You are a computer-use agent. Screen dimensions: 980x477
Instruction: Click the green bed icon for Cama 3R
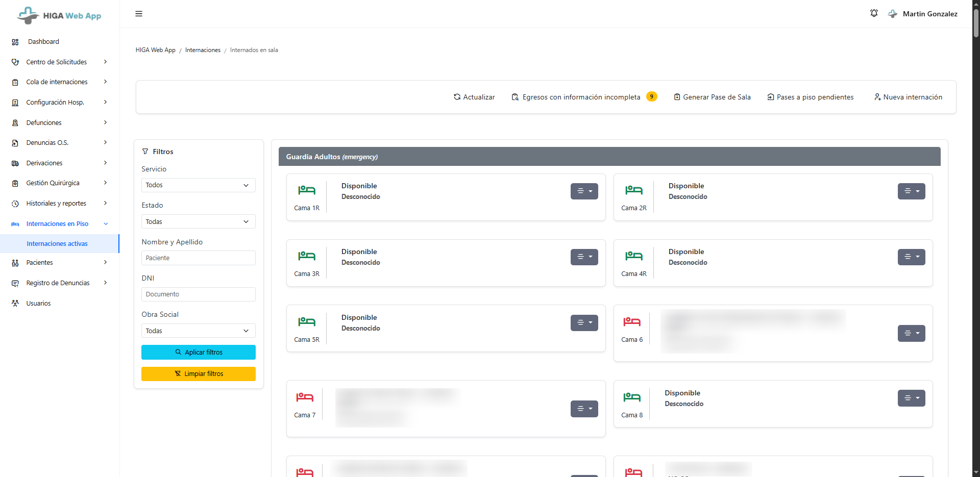tap(307, 256)
